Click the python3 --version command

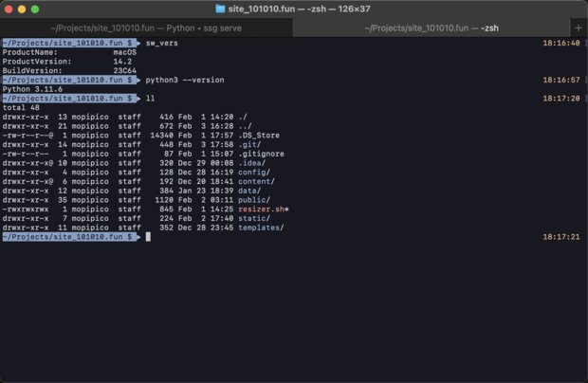click(185, 80)
